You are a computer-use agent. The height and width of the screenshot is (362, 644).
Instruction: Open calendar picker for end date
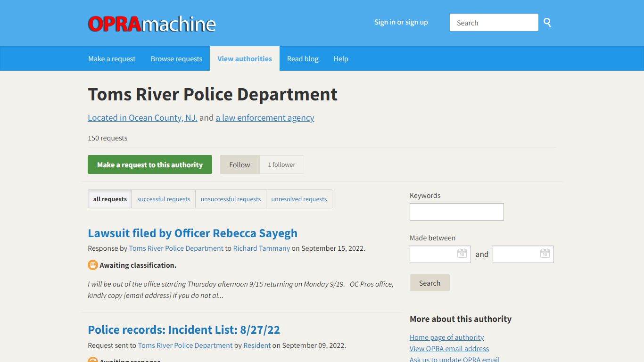[545, 254]
